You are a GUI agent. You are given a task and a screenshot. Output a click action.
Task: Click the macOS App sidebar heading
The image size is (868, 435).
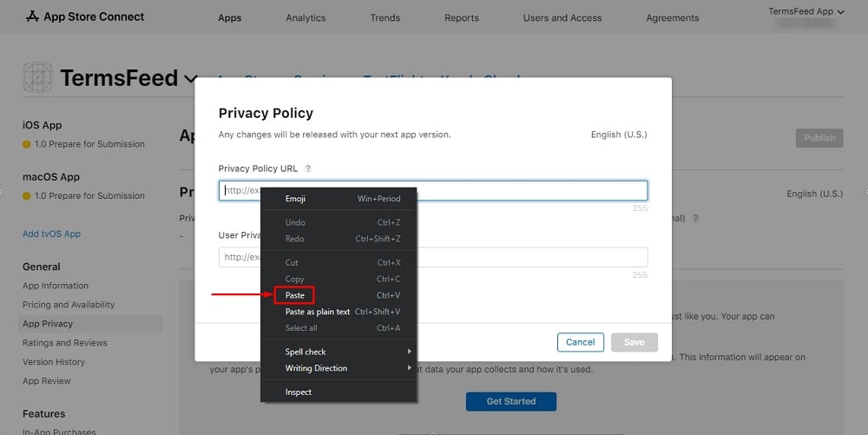tap(51, 177)
